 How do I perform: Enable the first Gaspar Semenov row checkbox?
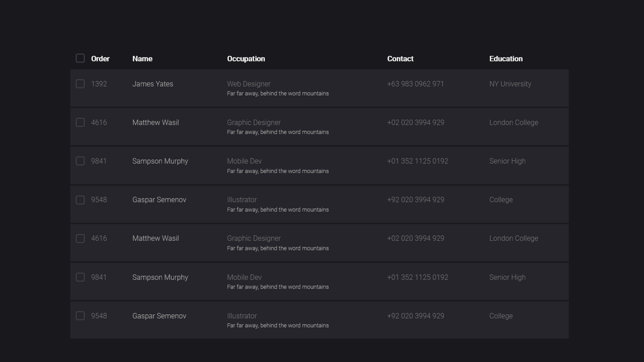80,200
